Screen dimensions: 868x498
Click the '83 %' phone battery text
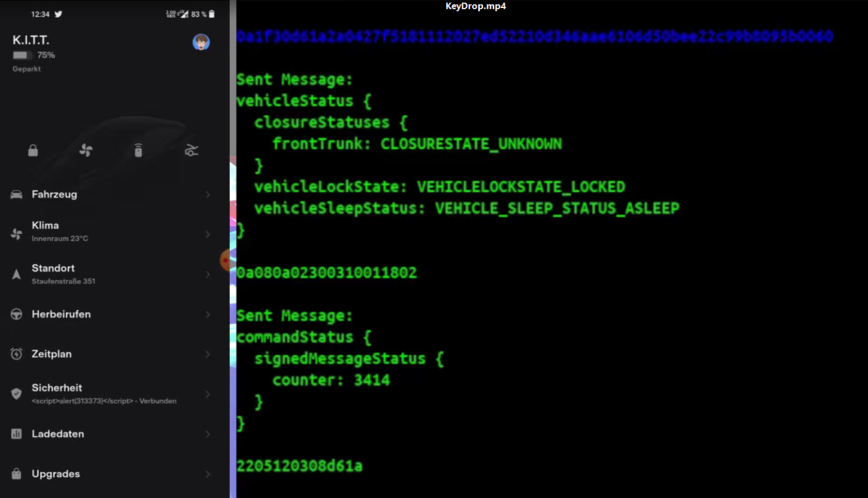(x=199, y=14)
